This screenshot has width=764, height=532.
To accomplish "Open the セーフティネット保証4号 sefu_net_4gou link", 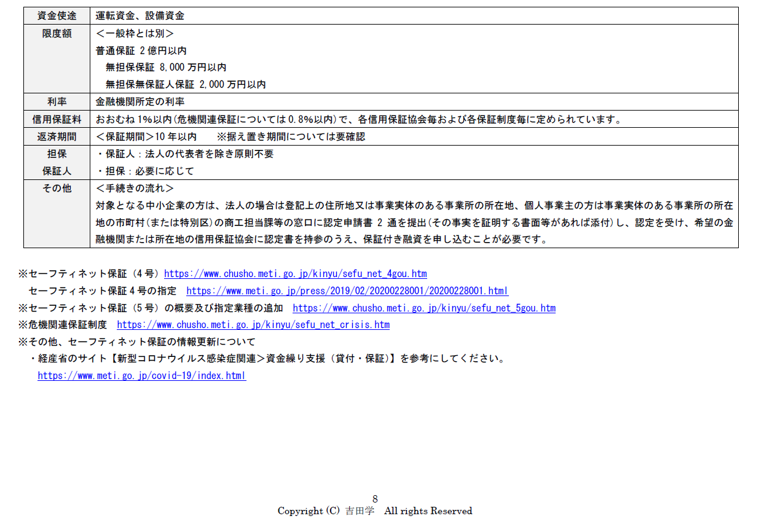I will point(295,274).
